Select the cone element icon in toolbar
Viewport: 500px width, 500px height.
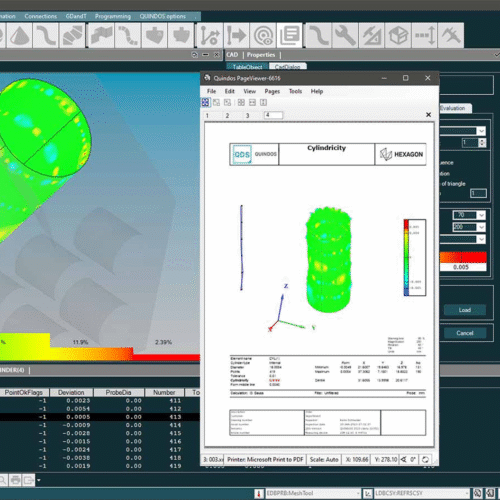click(x=19, y=35)
